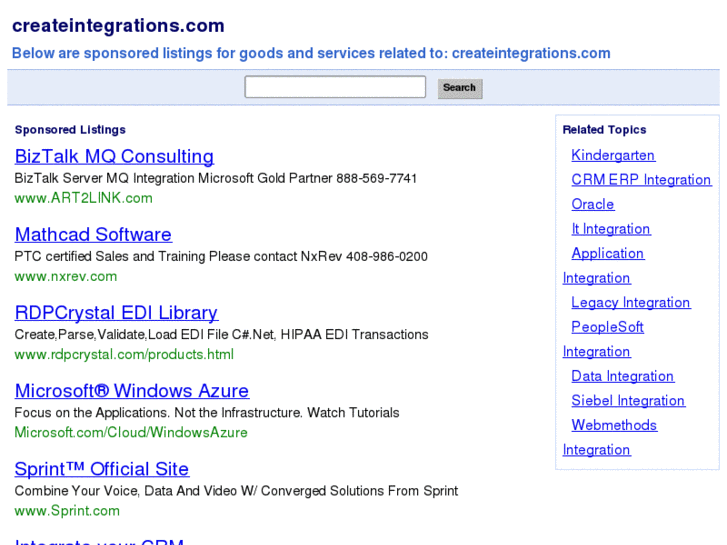Click the Focus on the Applications description
The image size is (727, 545).
(x=207, y=413)
